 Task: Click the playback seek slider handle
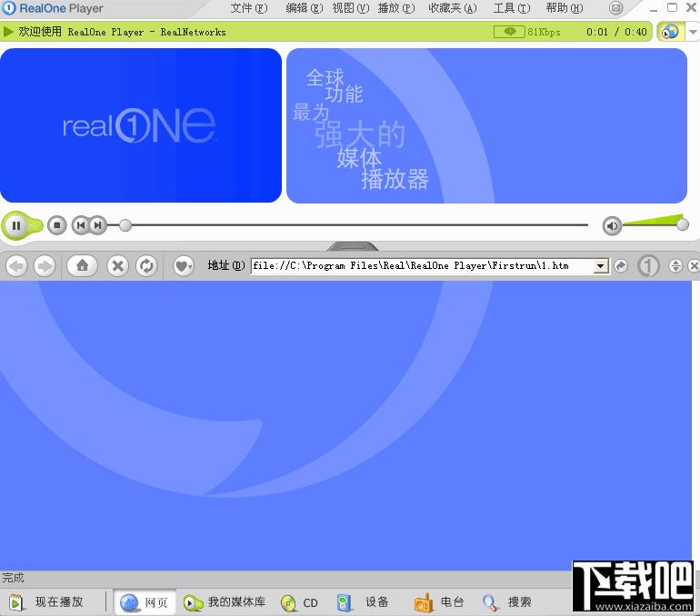[x=125, y=225]
